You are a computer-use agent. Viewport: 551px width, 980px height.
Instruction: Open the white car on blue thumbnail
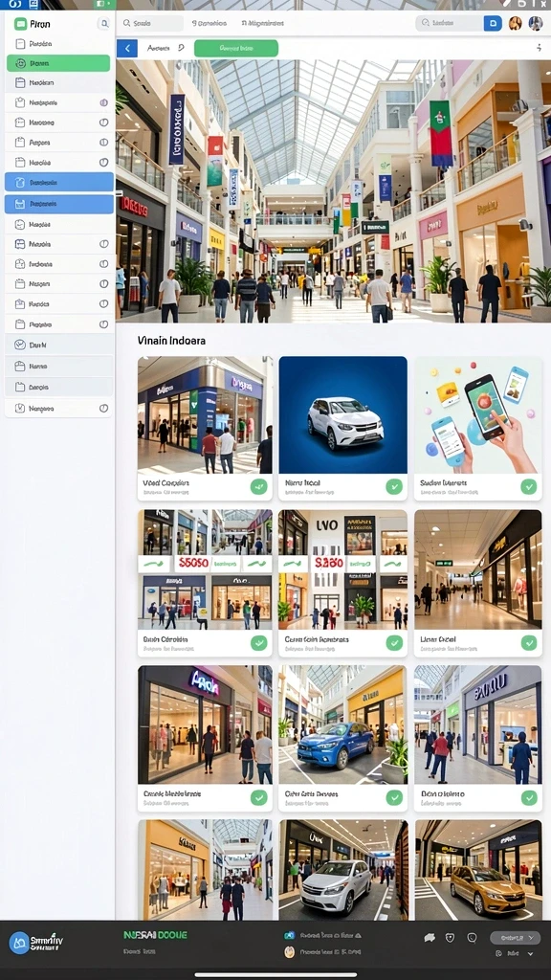[343, 415]
